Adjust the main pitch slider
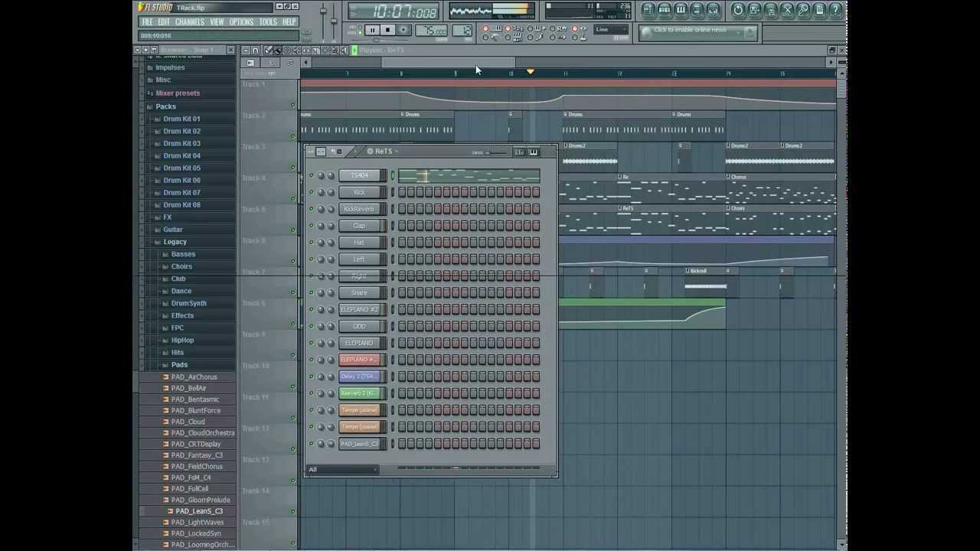The width and height of the screenshot is (980, 551). [335, 19]
